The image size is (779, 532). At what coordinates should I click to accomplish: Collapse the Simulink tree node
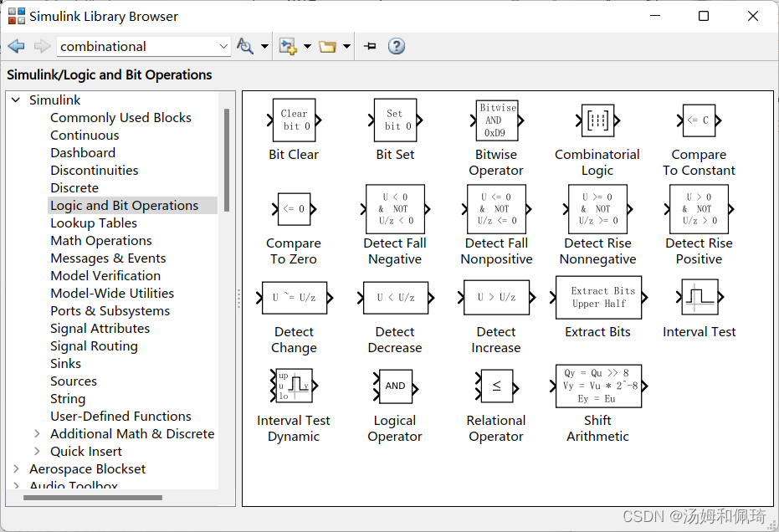(x=16, y=100)
